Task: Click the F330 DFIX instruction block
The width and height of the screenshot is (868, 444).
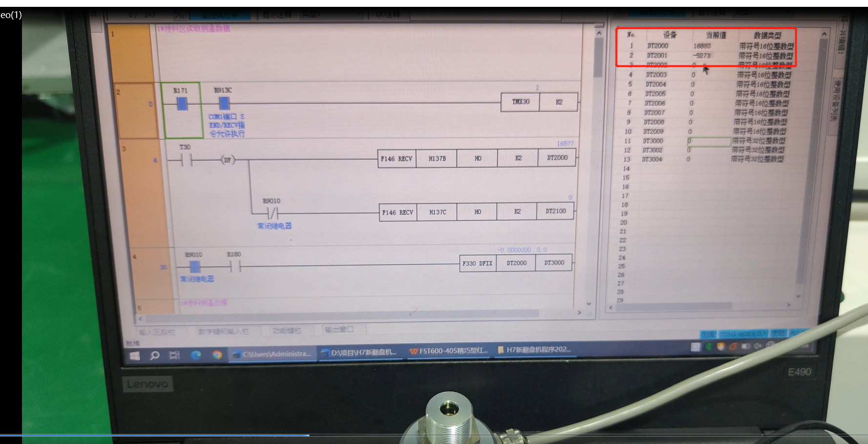Action: coord(477,263)
